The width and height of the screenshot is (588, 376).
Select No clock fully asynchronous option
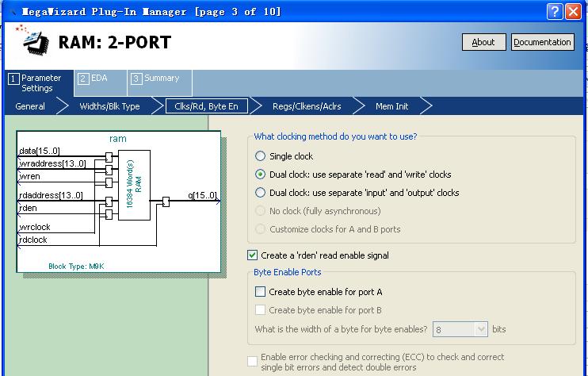(x=260, y=211)
